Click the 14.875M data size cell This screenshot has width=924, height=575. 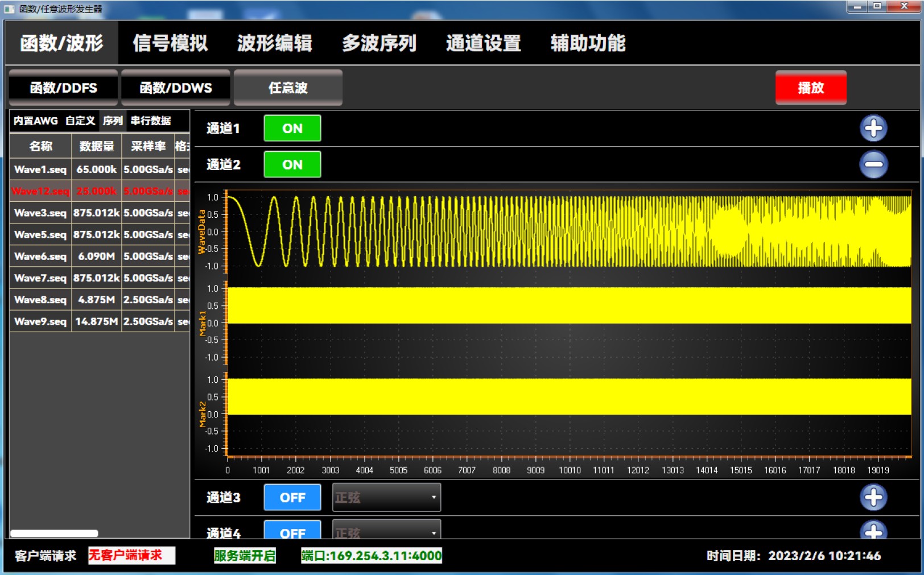(97, 321)
